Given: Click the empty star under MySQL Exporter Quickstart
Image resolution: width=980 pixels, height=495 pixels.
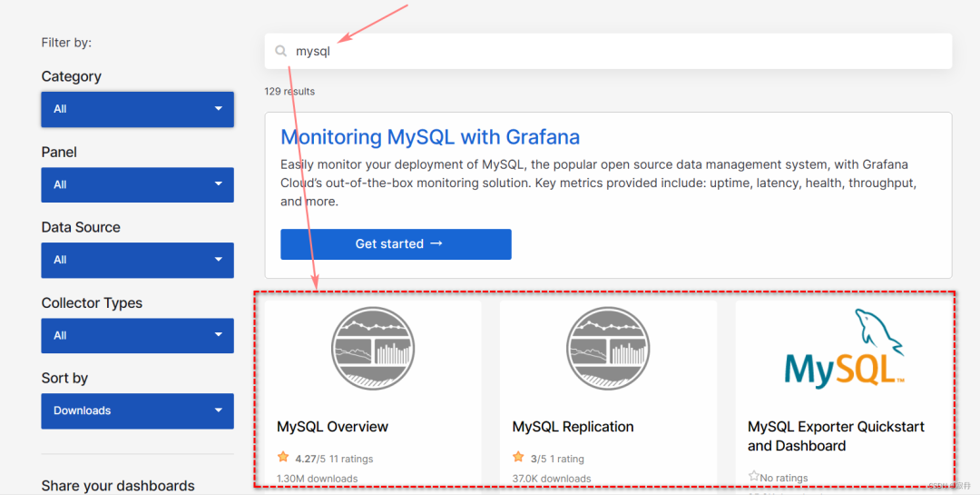Looking at the screenshot, I should coord(754,476).
